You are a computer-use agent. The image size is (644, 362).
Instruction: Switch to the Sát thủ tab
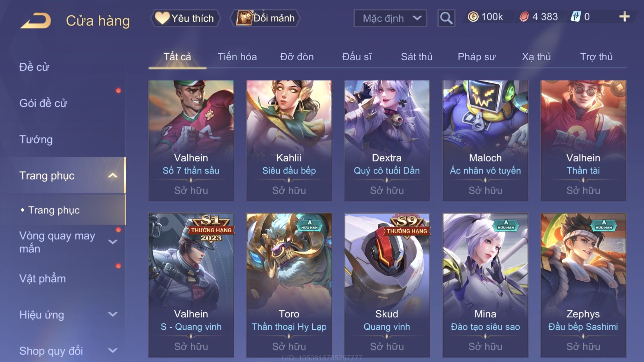416,57
